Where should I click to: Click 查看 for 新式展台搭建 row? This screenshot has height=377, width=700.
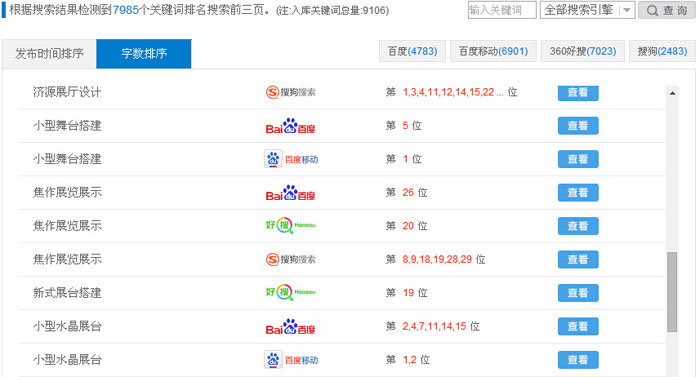(578, 293)
